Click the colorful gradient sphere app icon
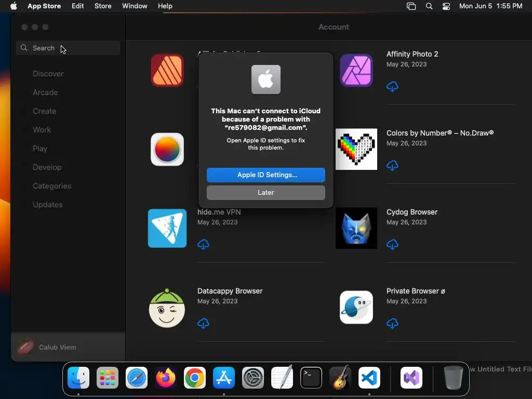532x399 pixels. click(x=167, y=149)
